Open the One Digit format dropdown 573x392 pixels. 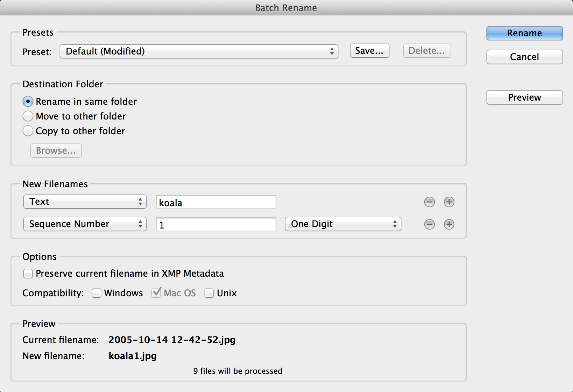click(x=343, y=224)
